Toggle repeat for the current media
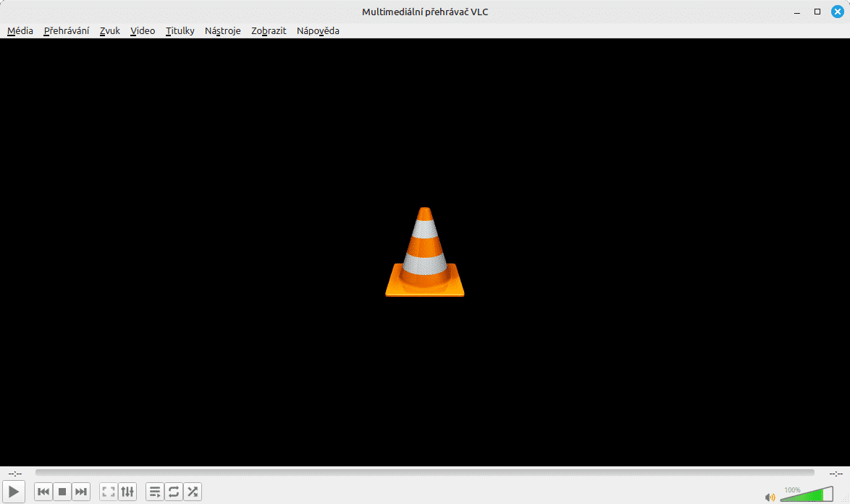Screen dimensions: 850x504 click(174, 491)
